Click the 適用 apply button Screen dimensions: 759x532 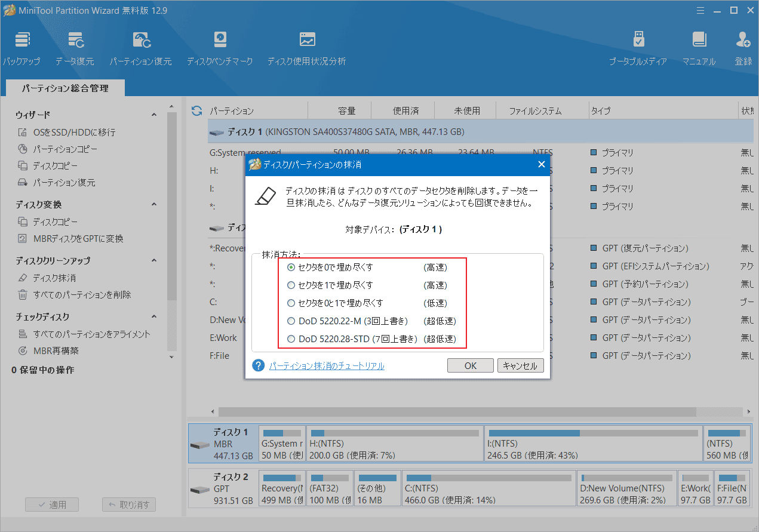[52, 505]
